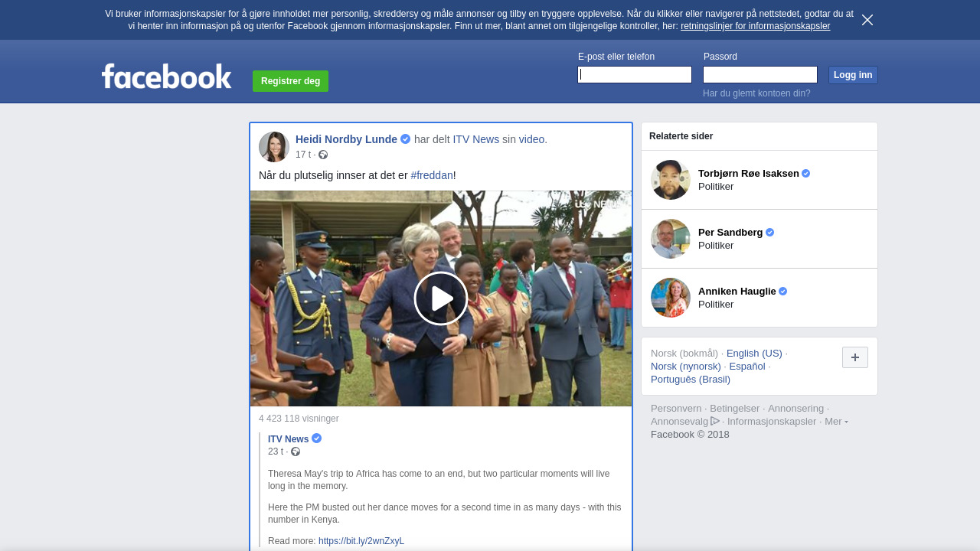Play the shared ITV News video

(441, 298)
